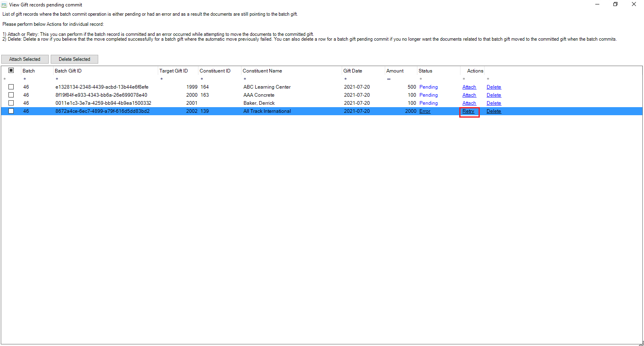Toggle the select-all checkbox in grid header
The image size is (644, 346).
pos(11,70)
